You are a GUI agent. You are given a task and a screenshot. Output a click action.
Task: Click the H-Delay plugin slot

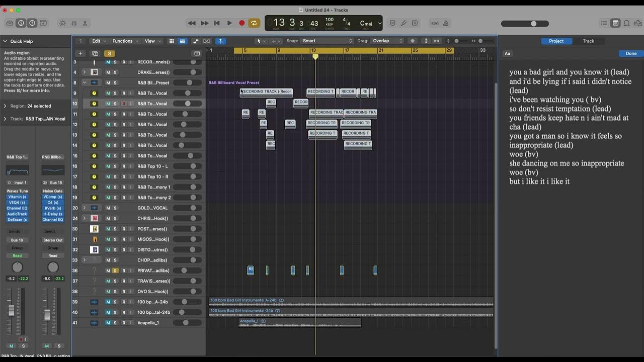[53, 214]
